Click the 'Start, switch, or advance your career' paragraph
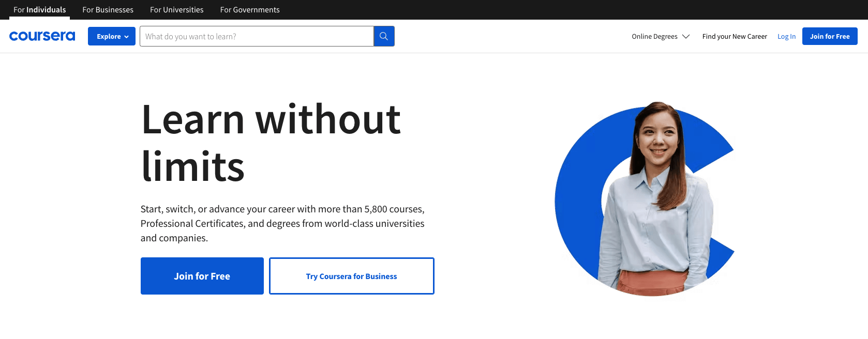The image size is (868, 339). [x=282, y=223]
